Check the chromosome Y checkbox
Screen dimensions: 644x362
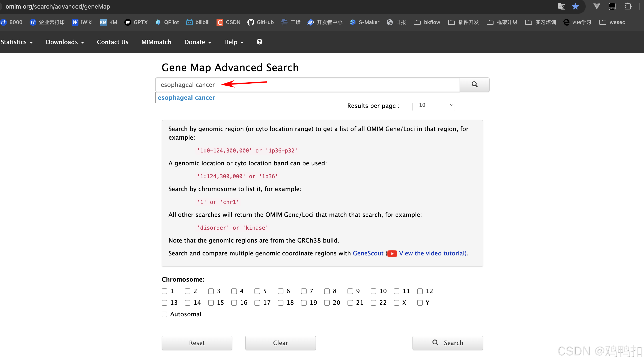tap(420, 303)
